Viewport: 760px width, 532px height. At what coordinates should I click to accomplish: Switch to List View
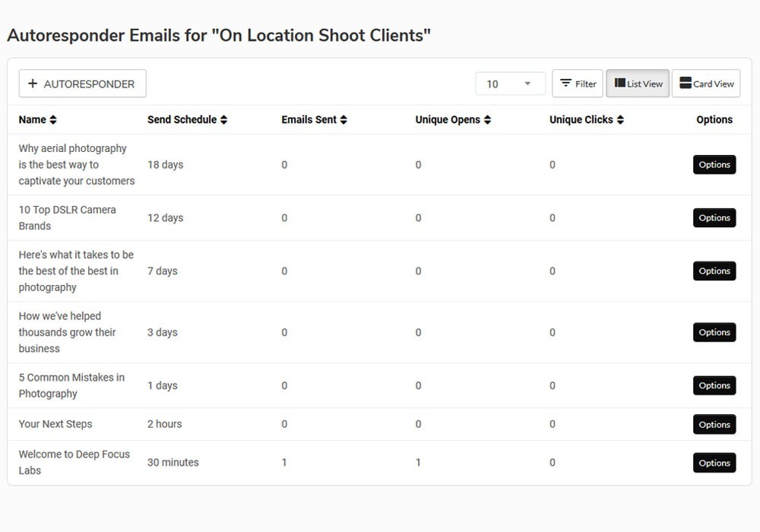click(638, 84)
